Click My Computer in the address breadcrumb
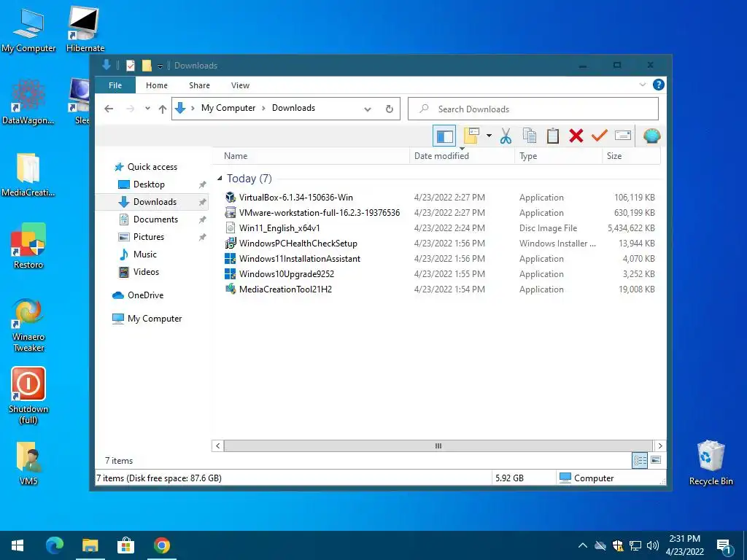 (228, 108)
